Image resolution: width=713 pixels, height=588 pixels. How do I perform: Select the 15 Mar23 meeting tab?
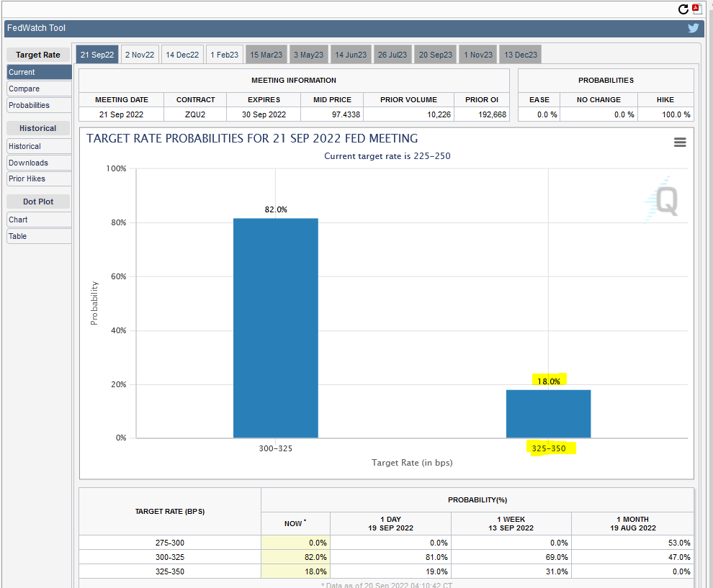click(266, 55)
